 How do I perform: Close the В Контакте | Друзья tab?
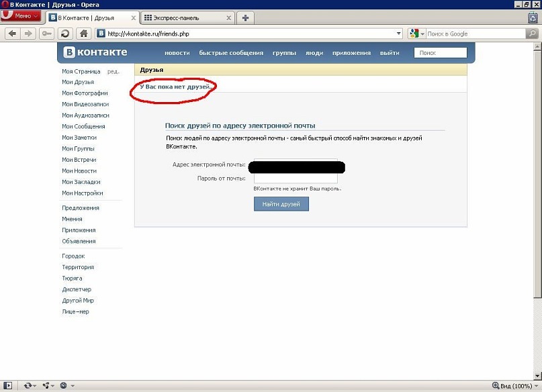click(x=134, y=18)
